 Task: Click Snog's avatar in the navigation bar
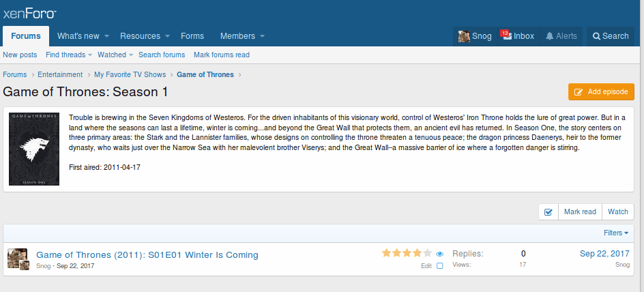pos(464,36)
